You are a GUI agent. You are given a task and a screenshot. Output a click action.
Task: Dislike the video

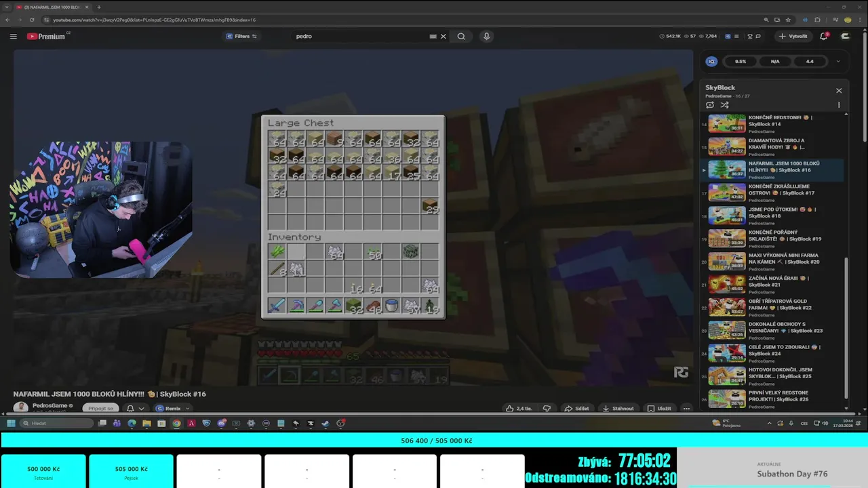click(547, 409)
